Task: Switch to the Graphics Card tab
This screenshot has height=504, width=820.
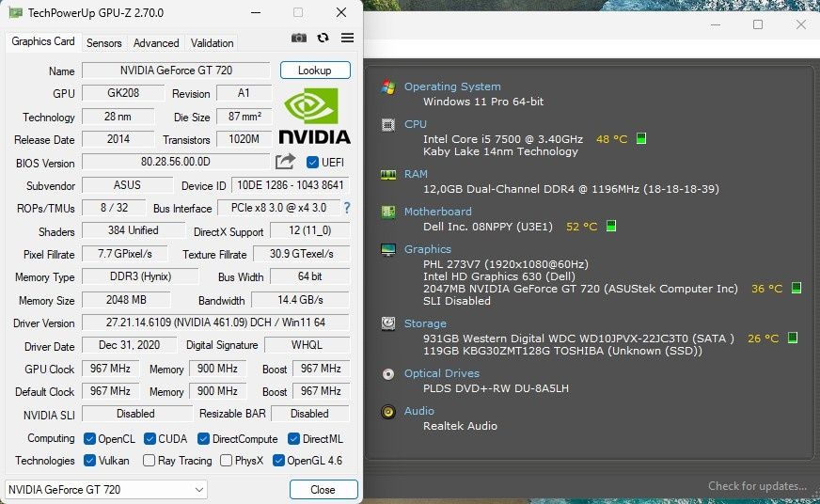Action: click(x=43, y=41)
